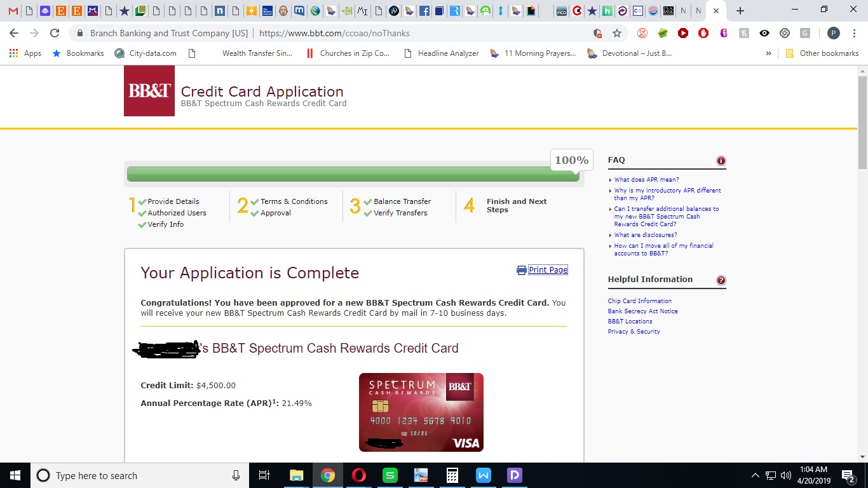Open the Bank Secrecy Act Notice link
Screen dimensions: 868x488
coord(642,311)
